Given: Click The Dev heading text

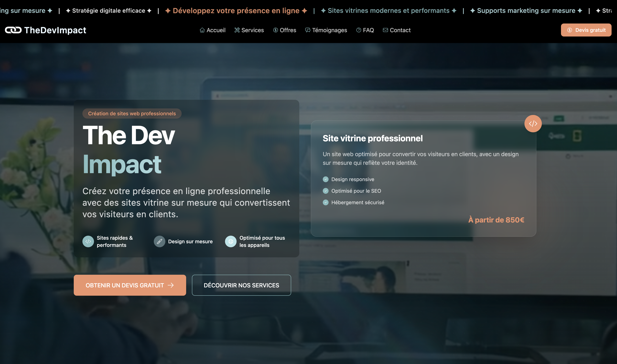Looking at the screenshot, I should [x=129, y=135].
